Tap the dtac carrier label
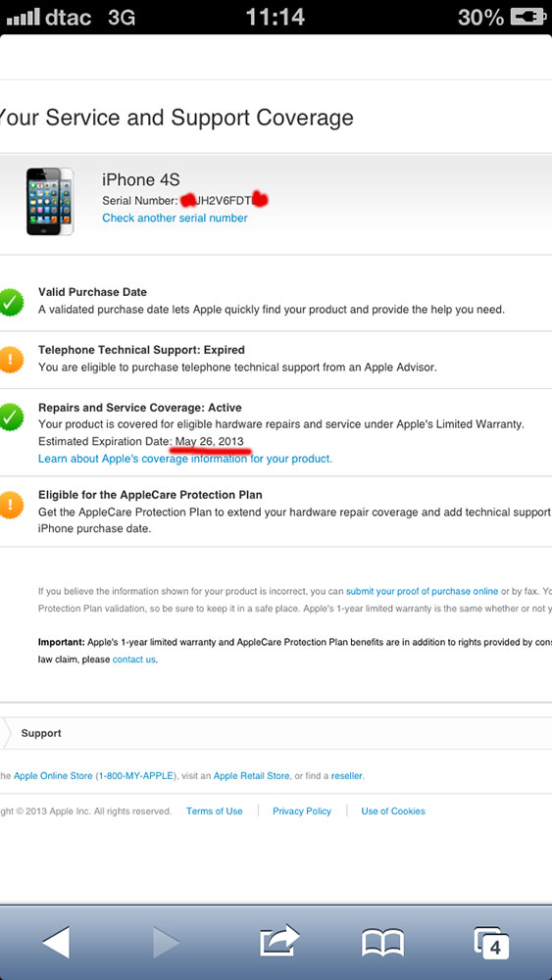 [x=69, y=17]
